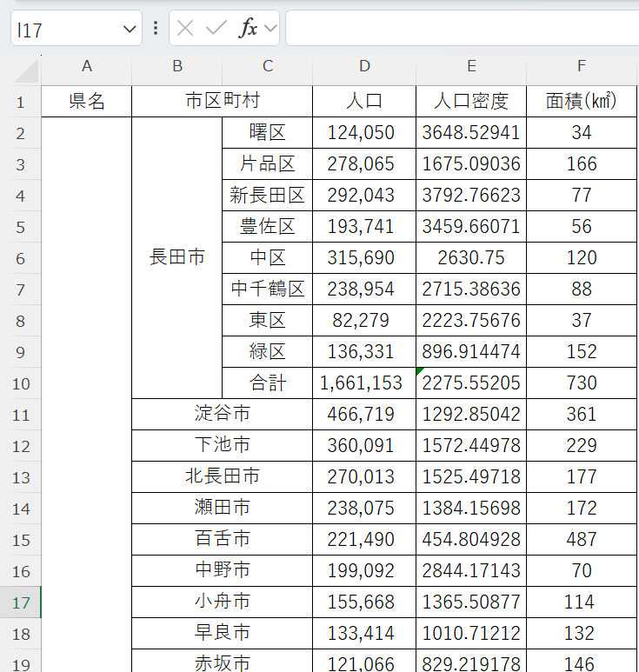Click the Enter checkmark icon in formula bar
Viewport: 639px width, 672px height.
coord(216,29)
